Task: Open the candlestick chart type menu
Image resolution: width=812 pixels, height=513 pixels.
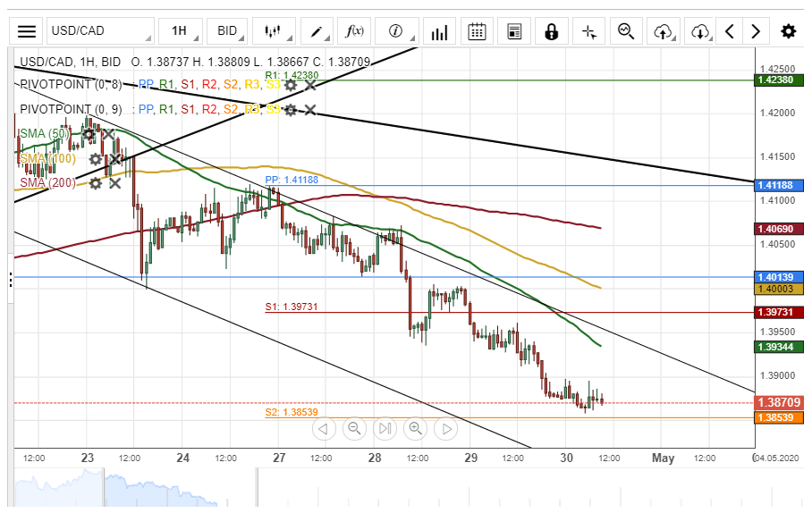Action: coord(274,31)
